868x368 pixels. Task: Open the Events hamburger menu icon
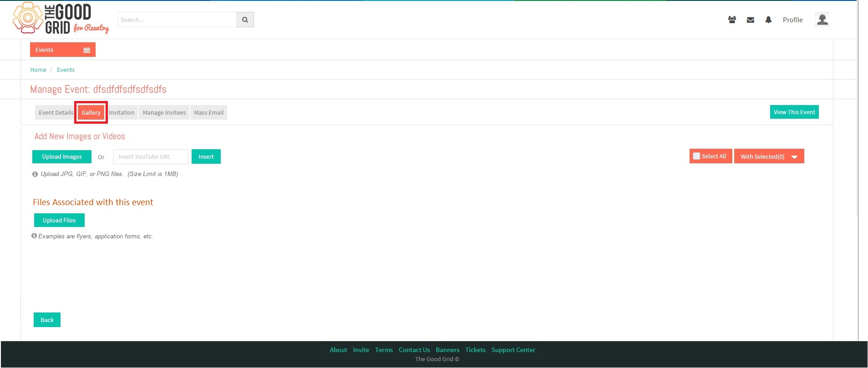86,50
